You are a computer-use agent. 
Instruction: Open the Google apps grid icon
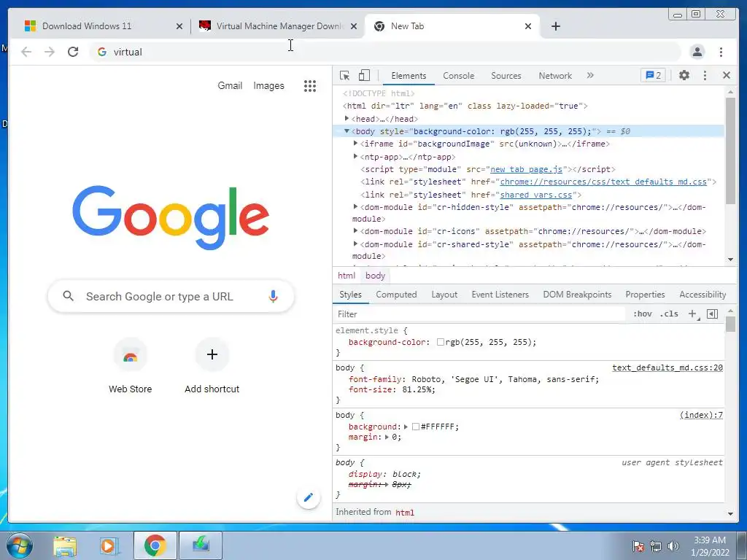pyautogui.click(x=310, y=86)
